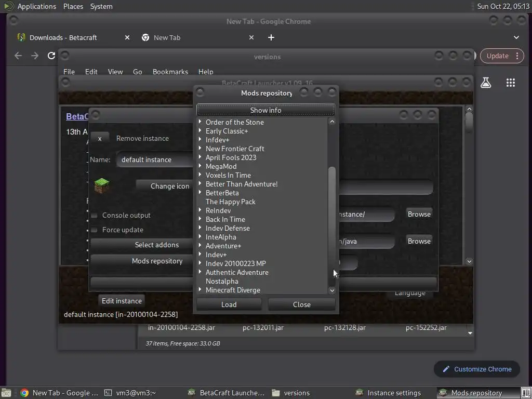Open Chrome tab search chevron

(x=516, y=37)
